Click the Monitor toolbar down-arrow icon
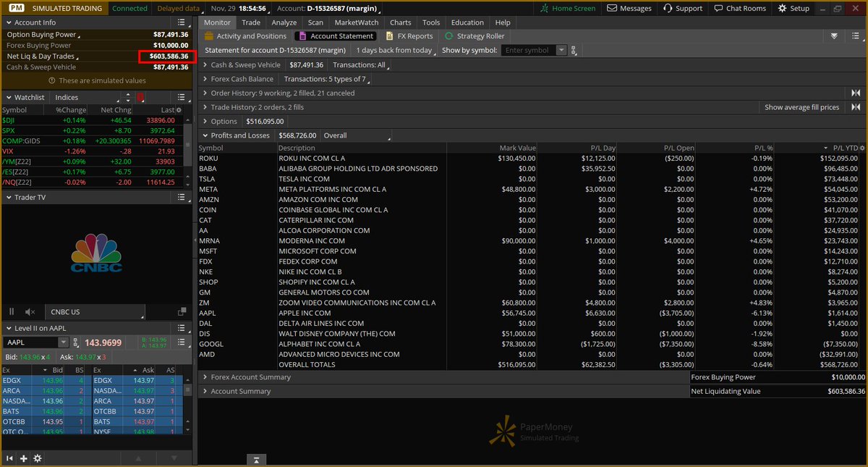This screenshot has height=467, width=868. (835, 35)
